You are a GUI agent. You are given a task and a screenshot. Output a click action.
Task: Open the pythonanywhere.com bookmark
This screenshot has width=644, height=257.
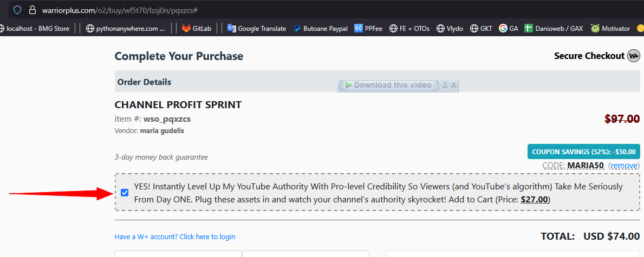126,29
